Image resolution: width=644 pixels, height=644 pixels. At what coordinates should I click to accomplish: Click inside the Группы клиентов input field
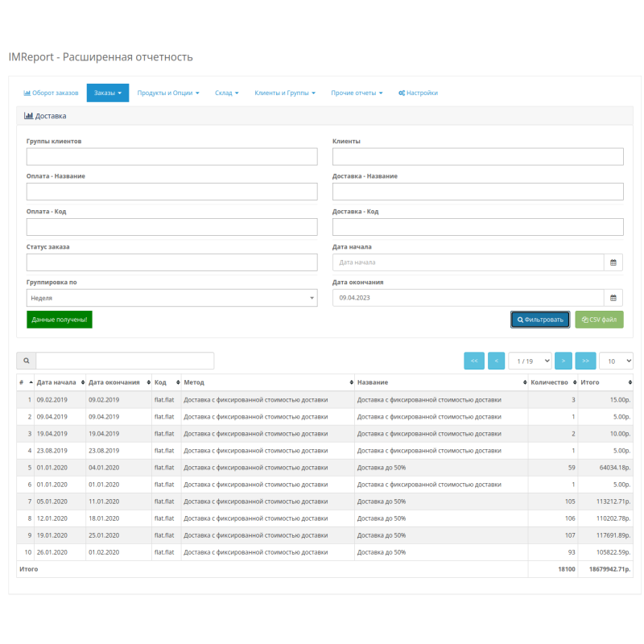[171, 156]
